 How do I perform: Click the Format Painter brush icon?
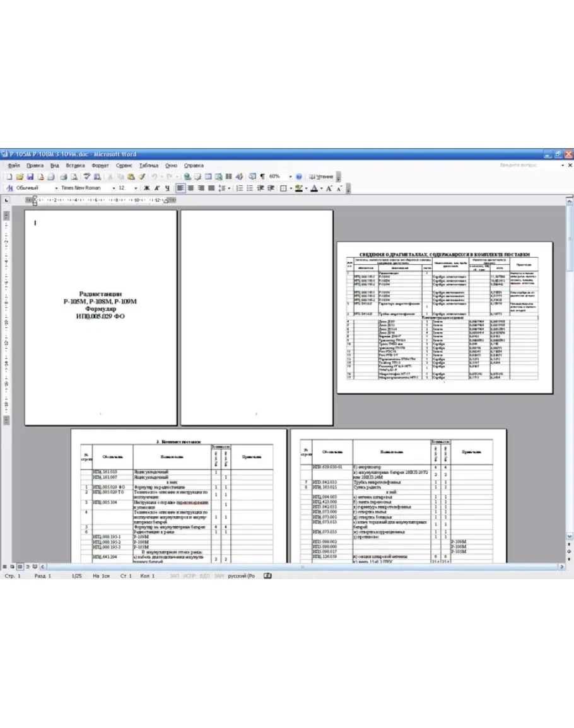pyautogui.click(x=141, y=176)
